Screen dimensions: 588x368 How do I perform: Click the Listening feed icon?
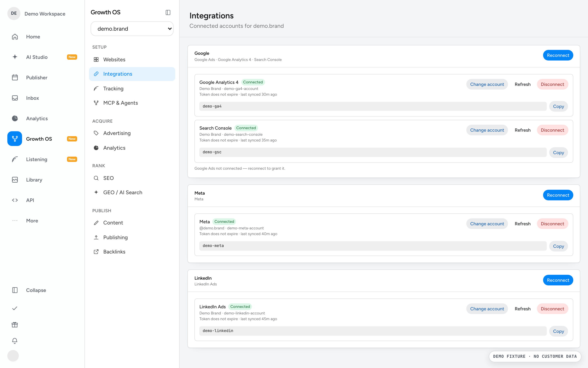tap(15, 159)
